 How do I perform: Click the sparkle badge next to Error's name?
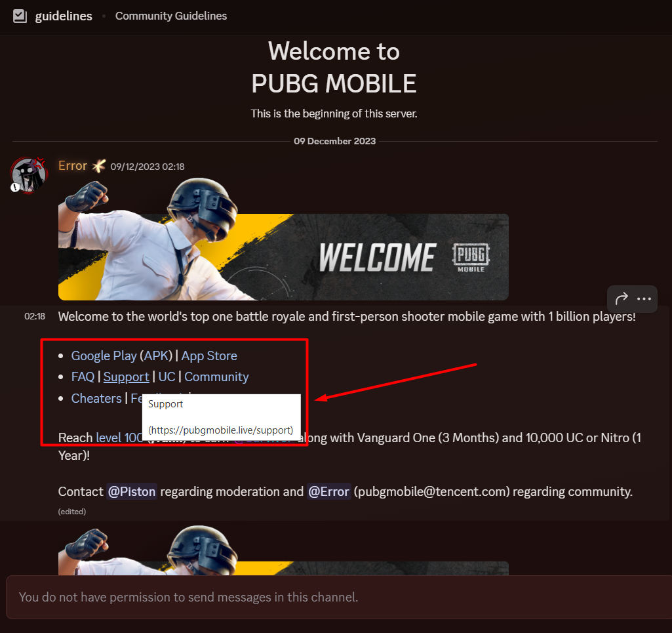(x=99, y=165)
